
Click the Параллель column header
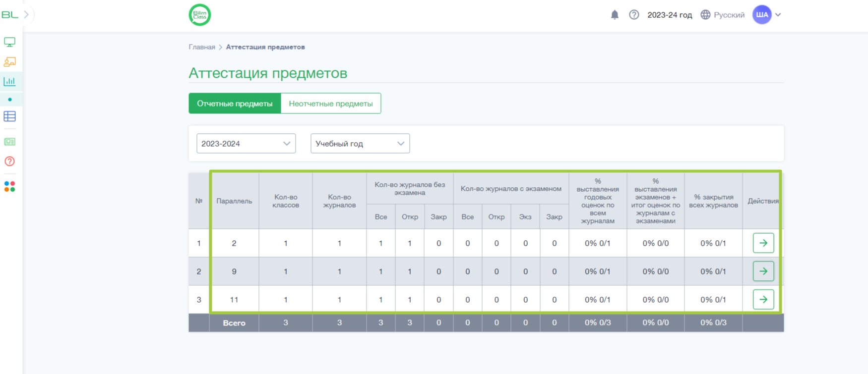(x=234, y=201)
